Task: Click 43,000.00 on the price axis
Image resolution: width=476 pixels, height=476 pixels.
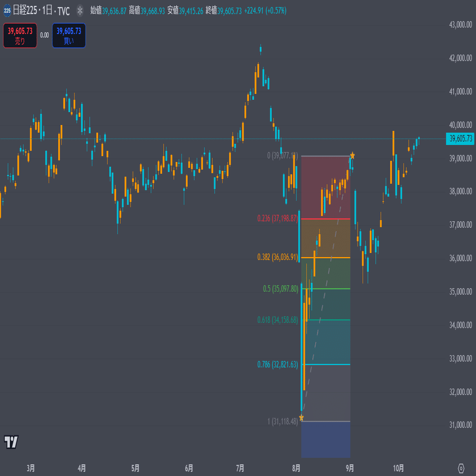Action: point(461,25)
